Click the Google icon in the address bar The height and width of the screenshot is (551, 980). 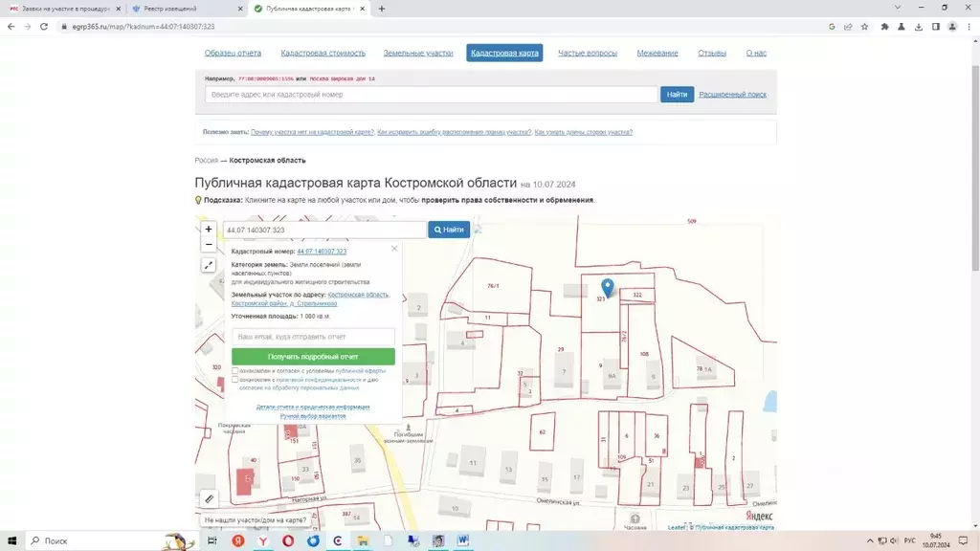[832, 26]
